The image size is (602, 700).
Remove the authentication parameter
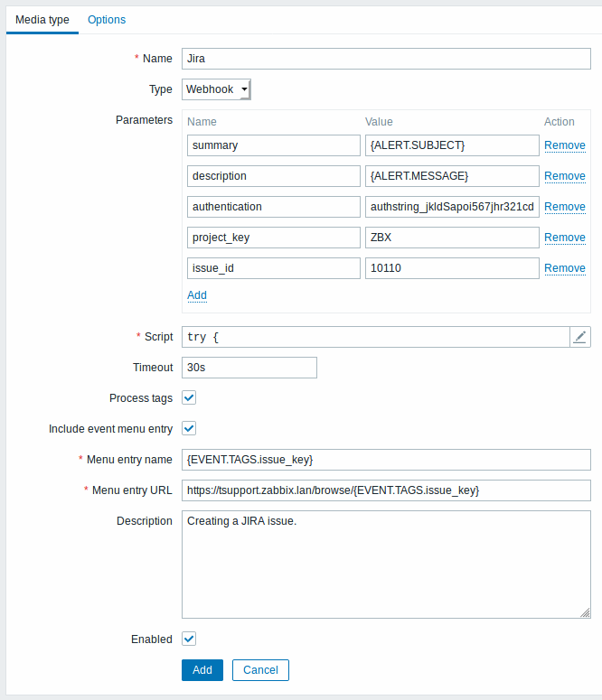coord(565,207)
